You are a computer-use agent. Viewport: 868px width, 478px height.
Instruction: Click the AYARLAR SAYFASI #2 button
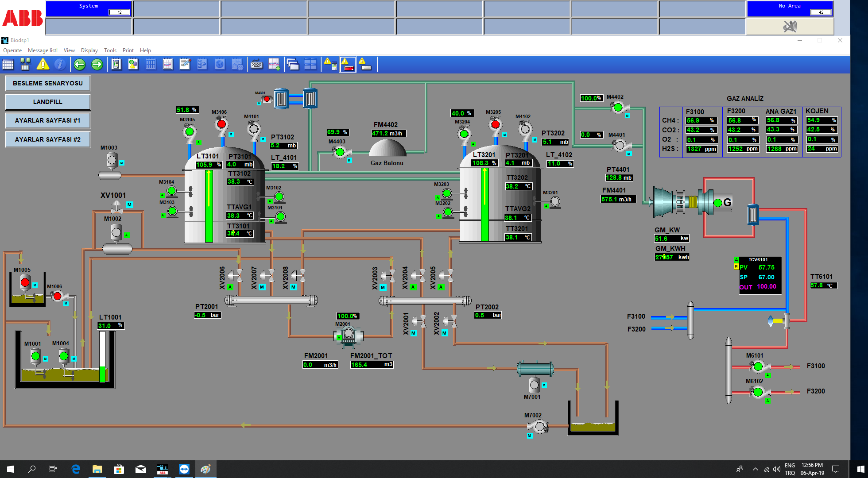pos(48,139)
